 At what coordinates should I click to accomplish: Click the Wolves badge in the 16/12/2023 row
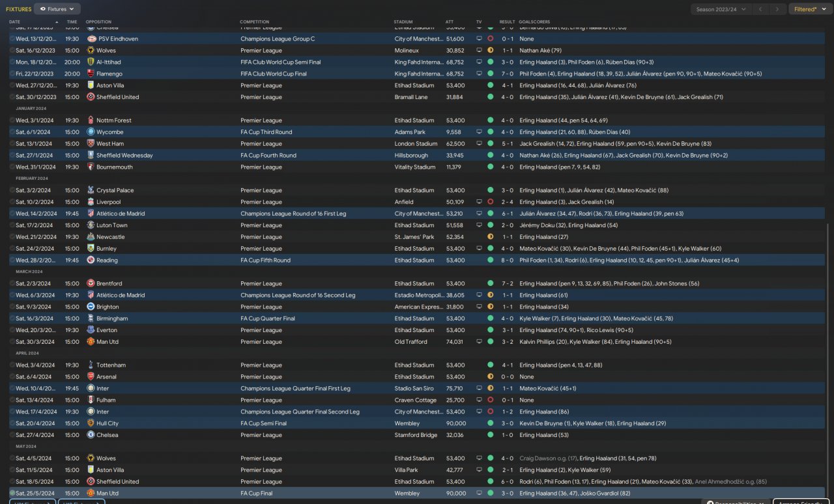[91, 51]
